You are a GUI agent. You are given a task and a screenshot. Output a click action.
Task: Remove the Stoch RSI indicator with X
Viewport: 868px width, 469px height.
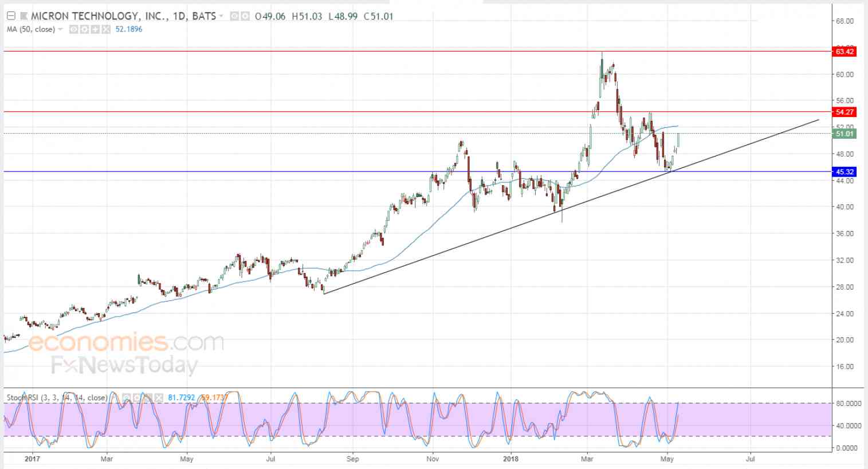coord(159,397)
